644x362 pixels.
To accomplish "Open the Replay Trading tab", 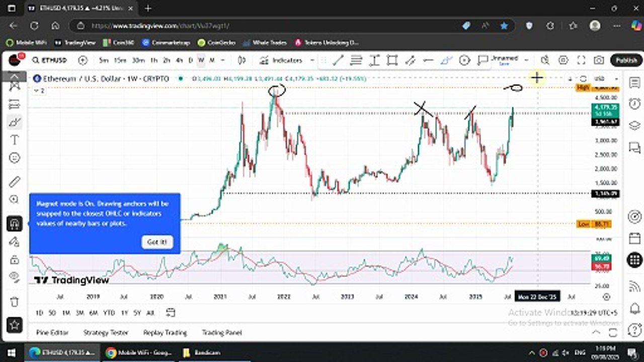I will [165, 332].
